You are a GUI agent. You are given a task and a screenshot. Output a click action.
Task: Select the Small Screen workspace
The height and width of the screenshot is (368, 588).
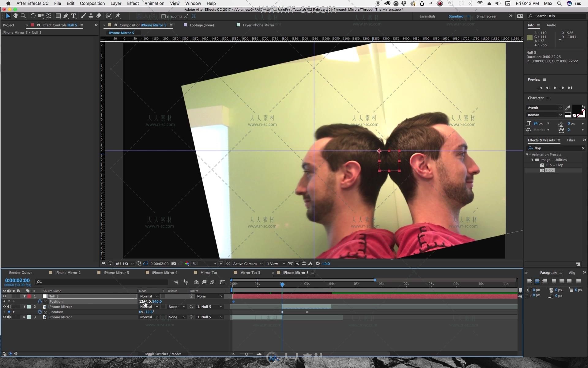coord(487,16)
